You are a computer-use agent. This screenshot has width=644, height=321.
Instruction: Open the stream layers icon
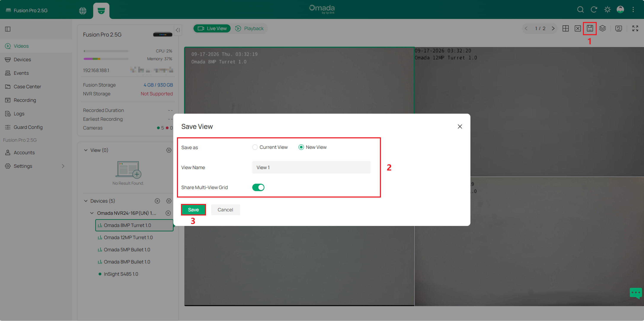pyautogui.click(x=602, y=28)
